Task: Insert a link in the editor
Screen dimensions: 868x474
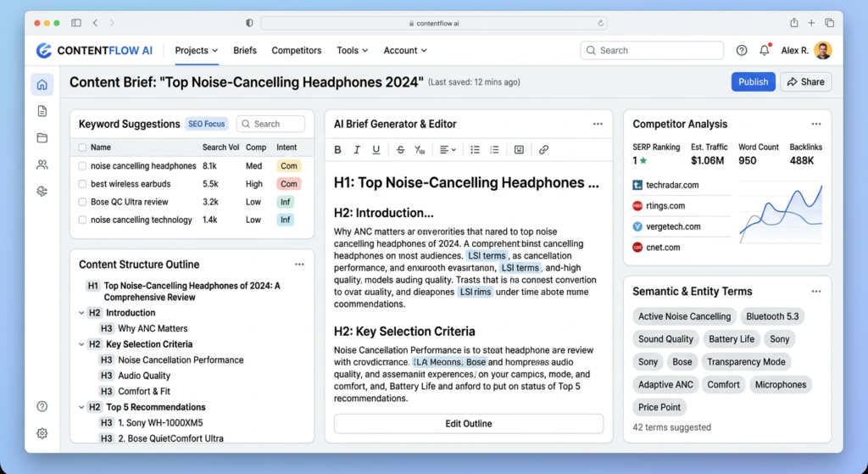Action: pyautogui.click(x=543, y=149)
